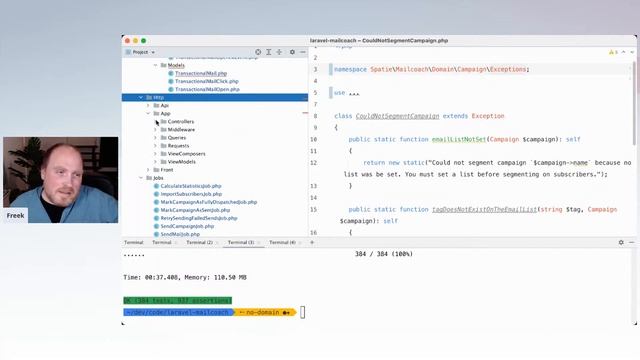Open TransactionalMailClick.php file

pos(207,81)
